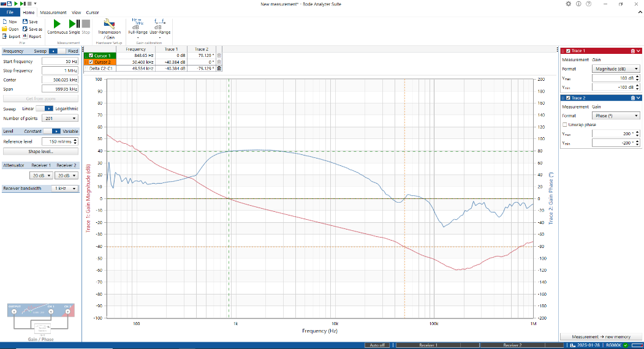Open settings gear in title bar

tap(568, 4)
